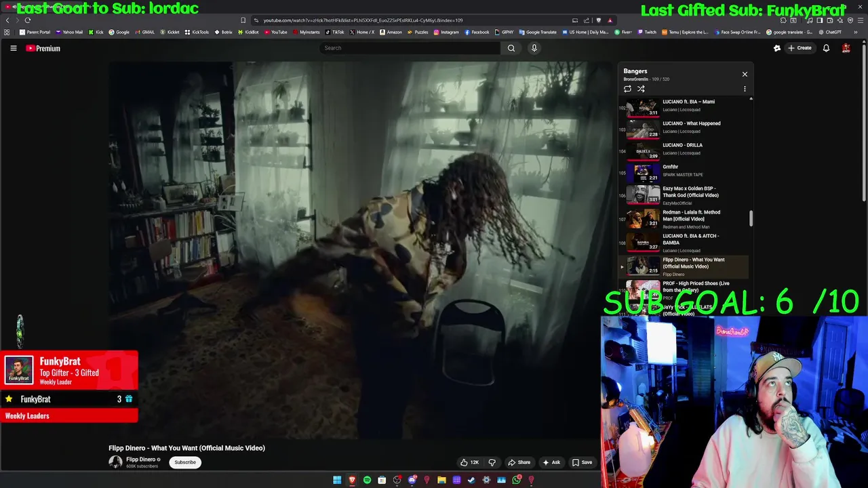Open Microsoft Store on the taskbar
868x488 pixels.
pos(382,480)
